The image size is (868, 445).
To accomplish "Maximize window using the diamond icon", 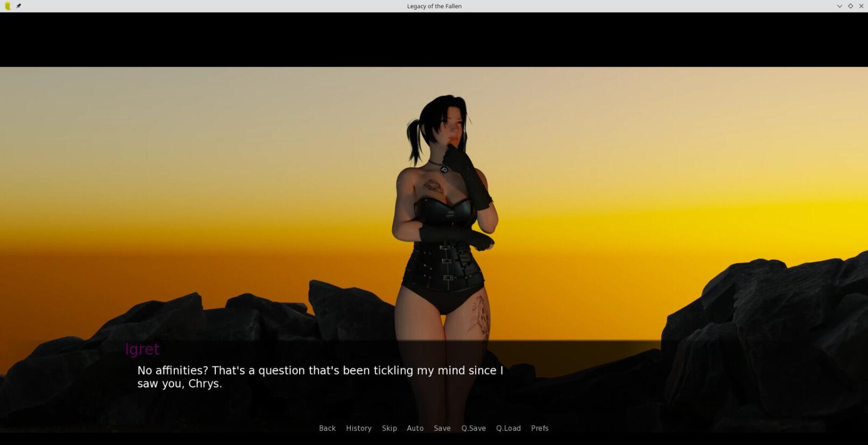I will (850, 6).
